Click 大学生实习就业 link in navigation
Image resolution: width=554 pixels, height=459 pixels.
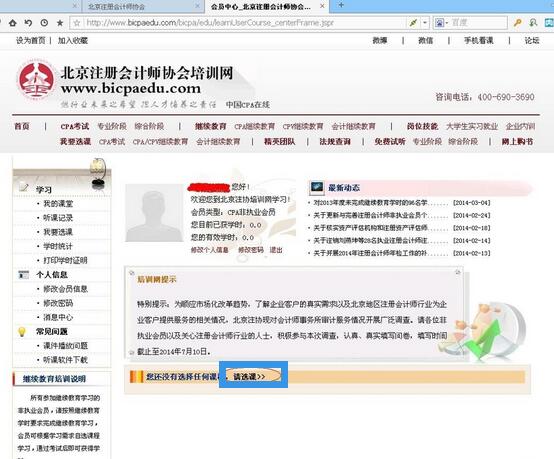pos(472,126)
